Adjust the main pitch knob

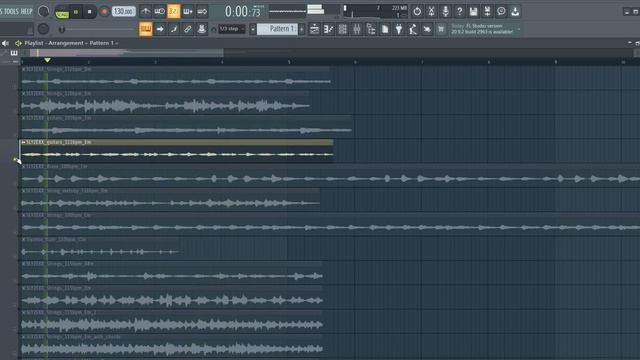43,29
